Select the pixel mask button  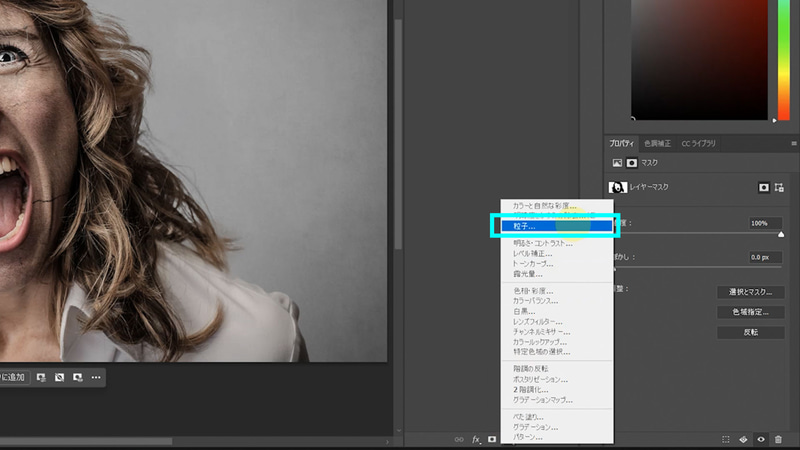coord(763,188)
